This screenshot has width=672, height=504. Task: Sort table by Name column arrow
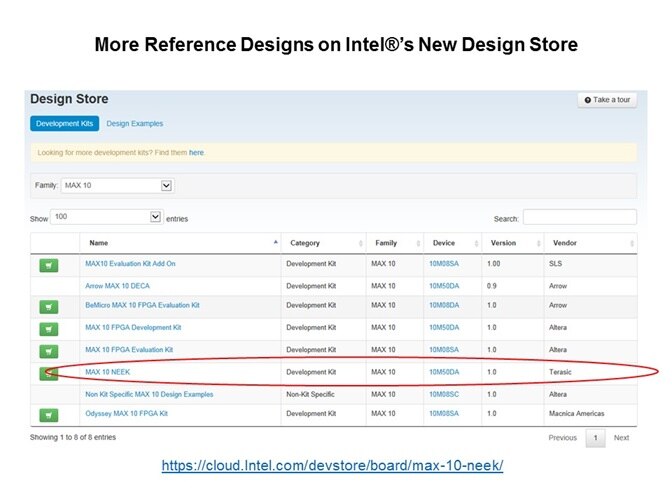pos(275,243)
